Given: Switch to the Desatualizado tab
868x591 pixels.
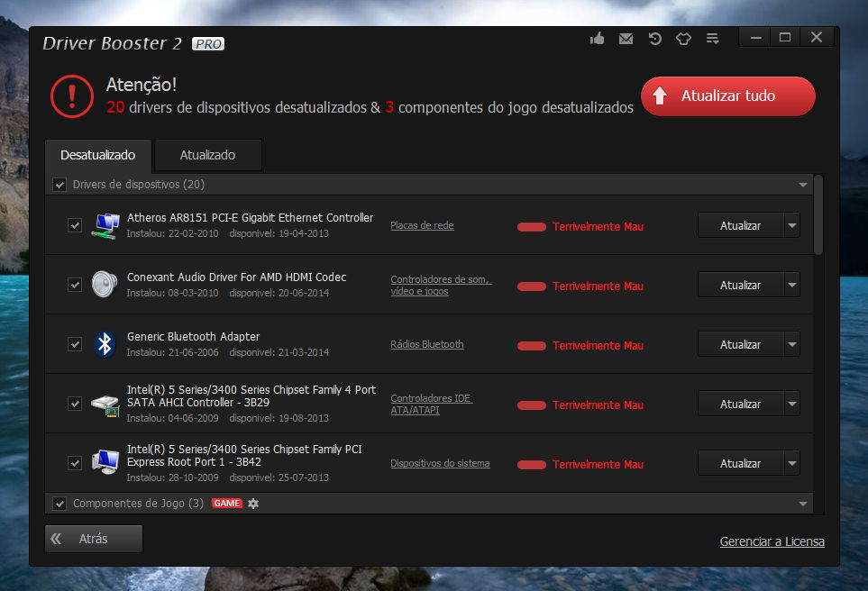Looking at the screenshot, I should click(x=98, y=156).
